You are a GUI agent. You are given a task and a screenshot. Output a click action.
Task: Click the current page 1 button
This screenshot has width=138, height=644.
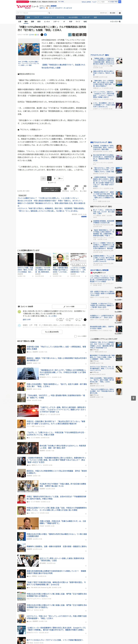pos(49,178)
